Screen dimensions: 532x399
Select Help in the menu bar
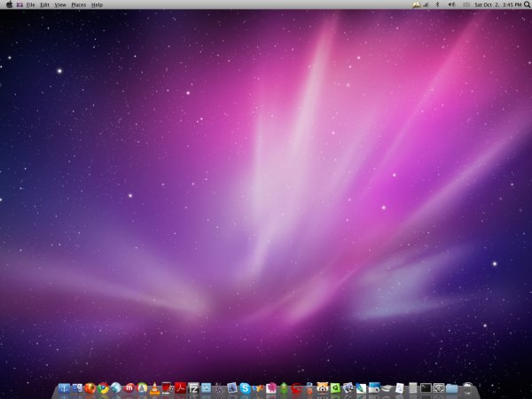[x=98, y=5]
